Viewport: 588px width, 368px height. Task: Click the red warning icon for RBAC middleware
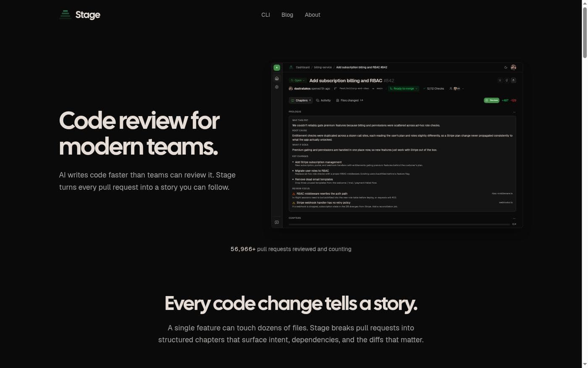coord(294,194)
